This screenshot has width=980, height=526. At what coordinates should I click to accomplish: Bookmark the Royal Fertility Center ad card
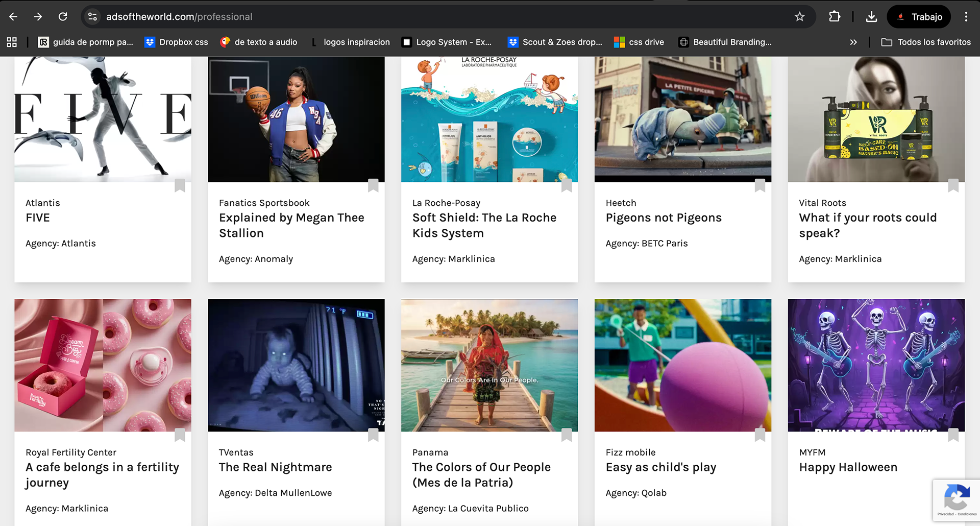tap(180, 435)
